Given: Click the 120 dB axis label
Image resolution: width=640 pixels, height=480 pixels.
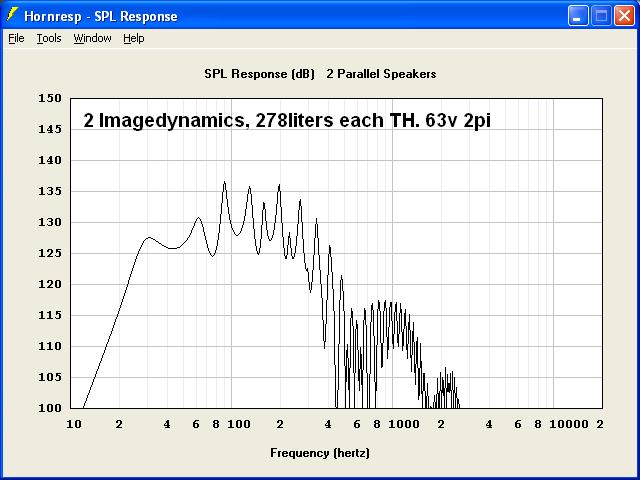Looking at the screenshot, I should [x=50, y=284].
